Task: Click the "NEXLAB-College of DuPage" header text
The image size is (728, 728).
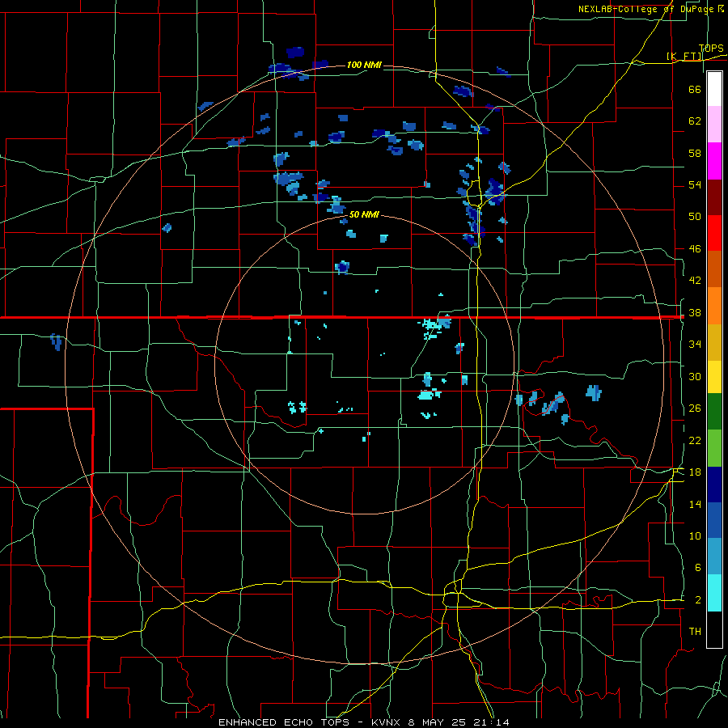Action: [646, 9]
